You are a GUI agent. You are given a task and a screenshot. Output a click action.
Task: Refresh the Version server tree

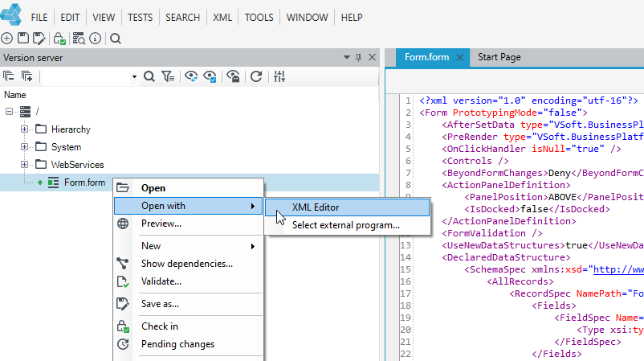256,76
